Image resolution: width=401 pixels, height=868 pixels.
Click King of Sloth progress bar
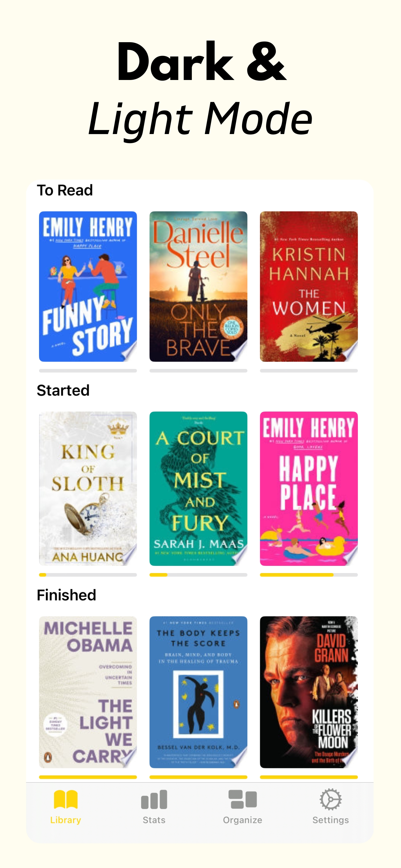coord(88,575)
